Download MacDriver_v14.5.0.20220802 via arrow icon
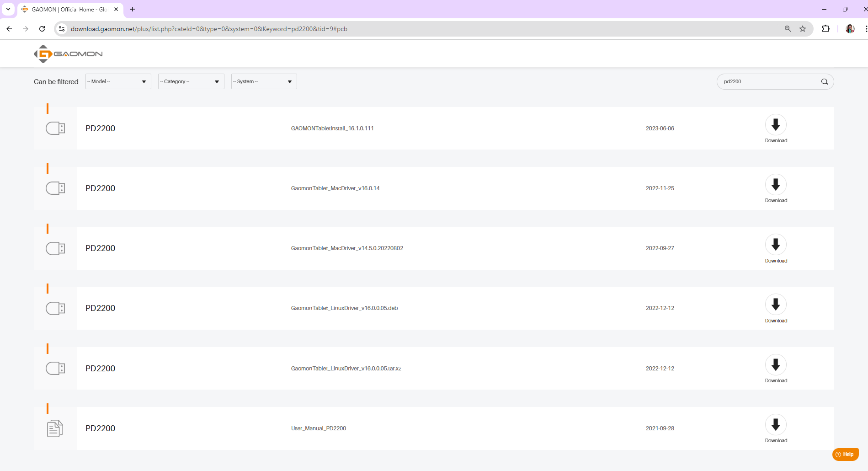 coord(776,245)
